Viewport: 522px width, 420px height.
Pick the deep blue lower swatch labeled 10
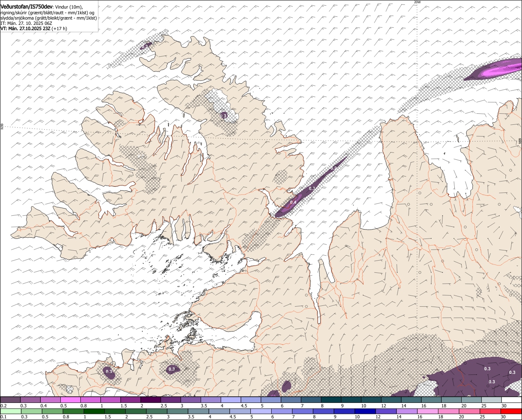[x=365, y=411]
